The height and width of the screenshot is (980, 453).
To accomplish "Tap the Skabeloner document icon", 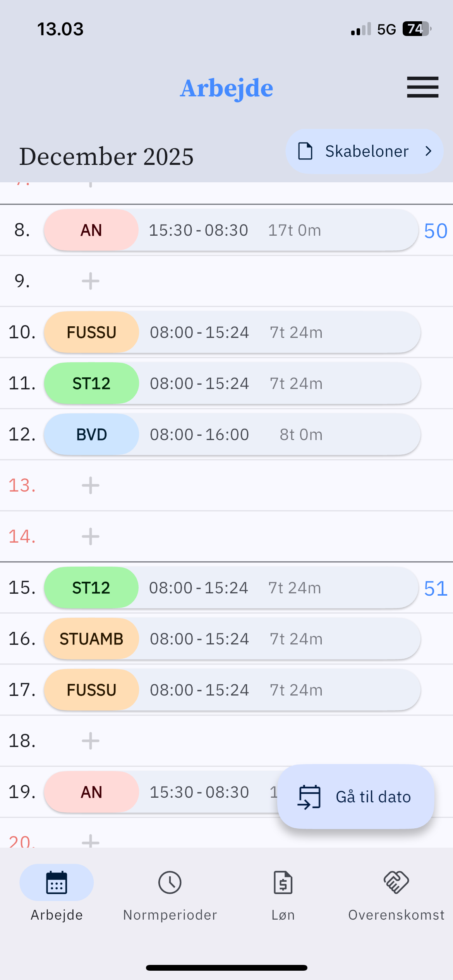I will [305, 151].
